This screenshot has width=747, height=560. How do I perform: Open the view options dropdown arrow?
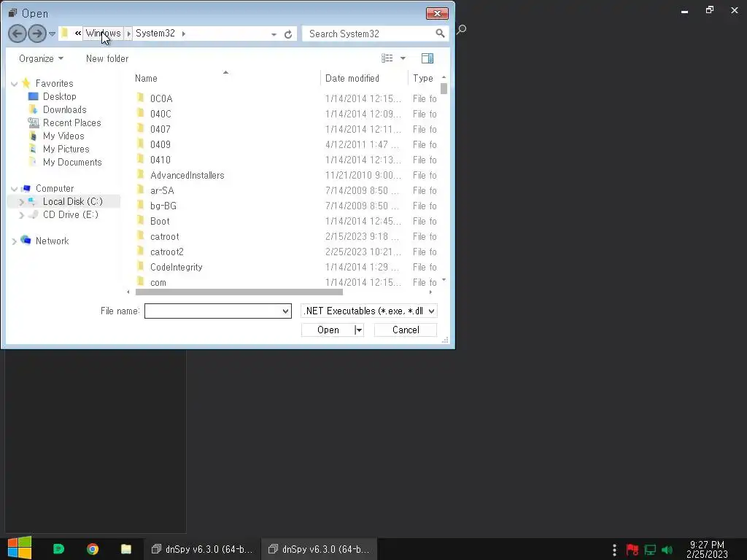pos(403,58)
